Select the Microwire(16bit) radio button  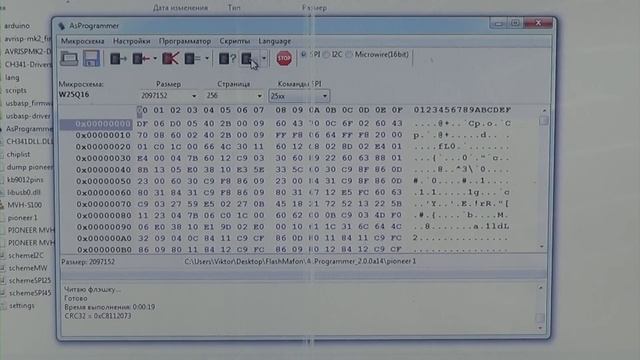(349, 54)
